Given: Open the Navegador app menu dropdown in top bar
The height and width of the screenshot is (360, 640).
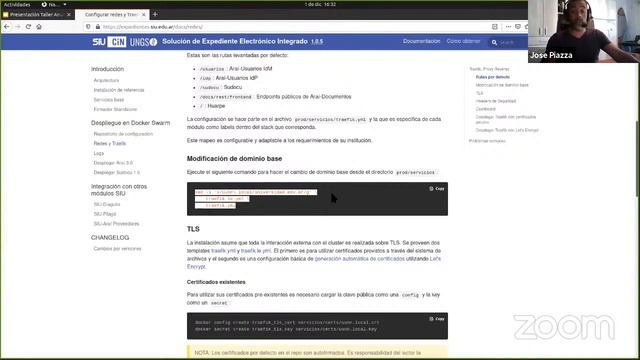Looking at the screenshot, I should pyautogui.click(x=54, y=4).
